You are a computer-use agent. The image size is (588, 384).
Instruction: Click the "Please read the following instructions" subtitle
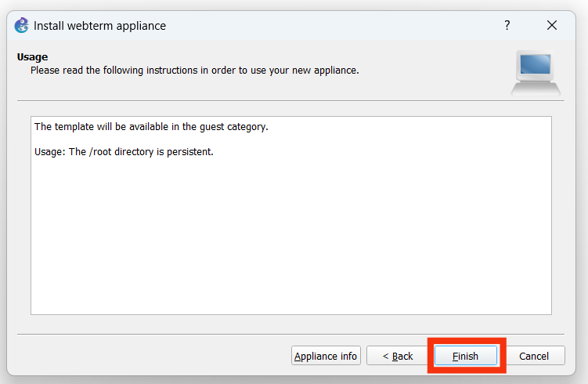[x=194, y=71]
